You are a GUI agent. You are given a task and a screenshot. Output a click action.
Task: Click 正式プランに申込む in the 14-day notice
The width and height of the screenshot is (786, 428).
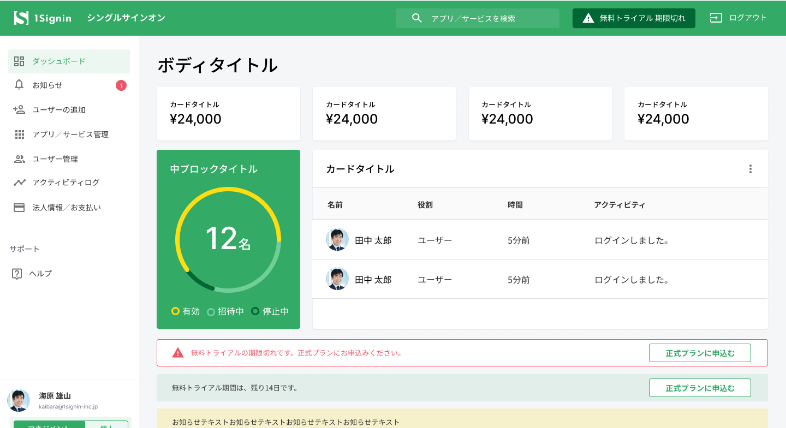pos(699,387)
